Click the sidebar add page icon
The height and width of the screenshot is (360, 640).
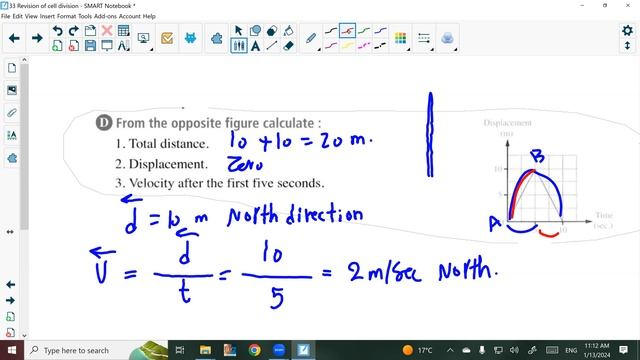tap(11, 317)
